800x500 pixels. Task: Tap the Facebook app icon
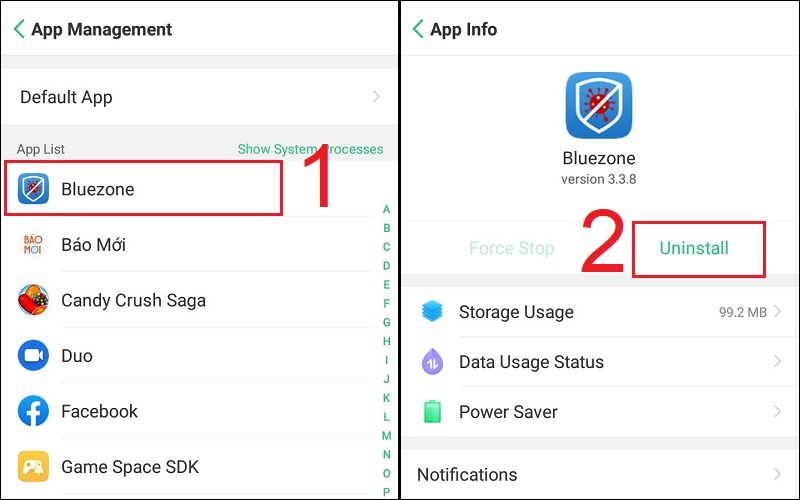[x=34, y=411]
